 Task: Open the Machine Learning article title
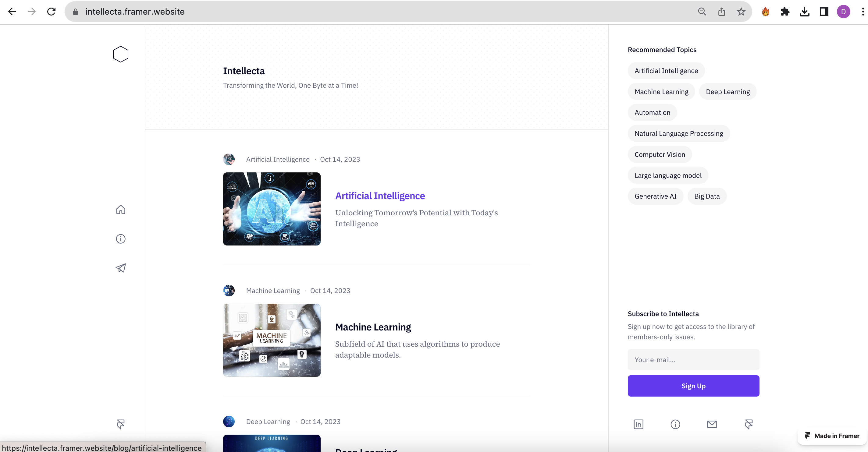pyautogui.click(x=373, y=327)
